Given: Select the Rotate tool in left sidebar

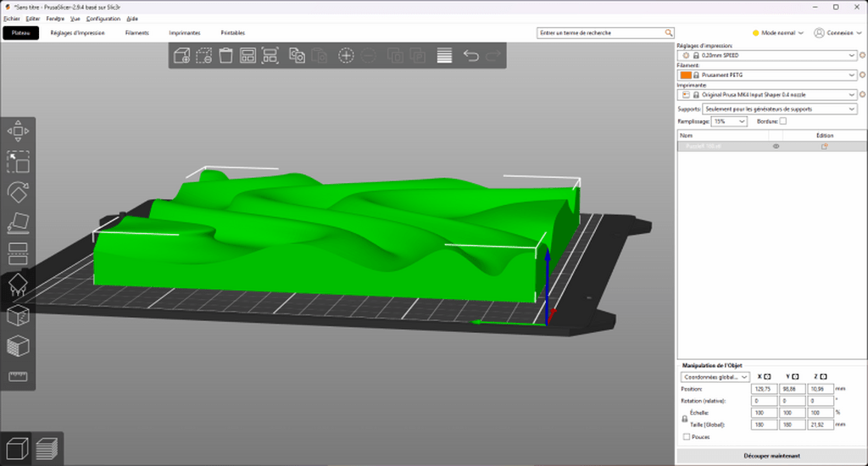Looking at the screenshot, I should click(x=19, y=191).
